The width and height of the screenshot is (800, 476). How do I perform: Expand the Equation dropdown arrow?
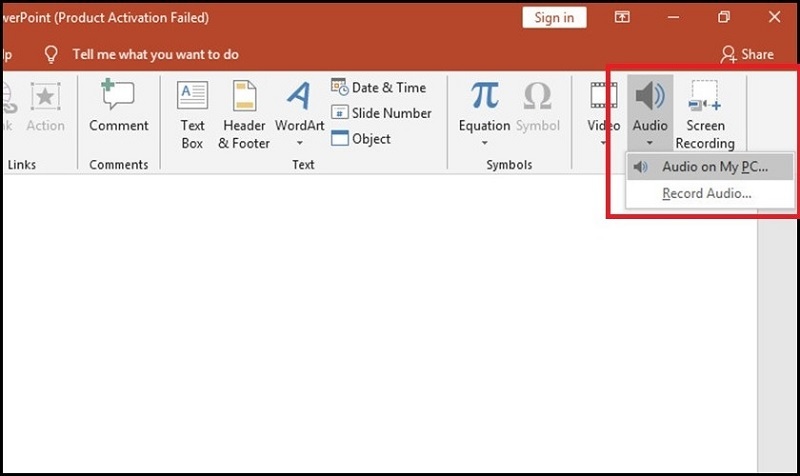click(484, 143)
